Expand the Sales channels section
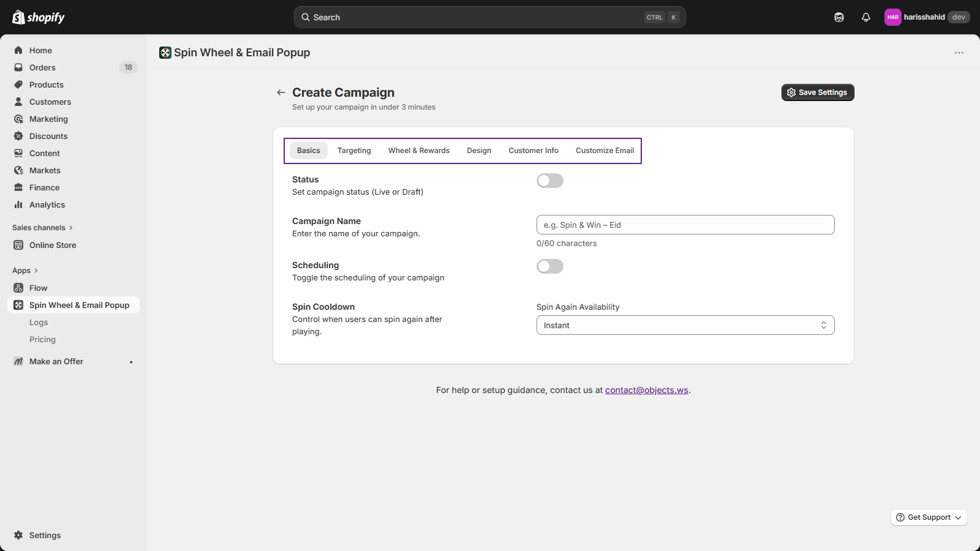Viewport: 980px width, 551px height. [x=42, y=228]
